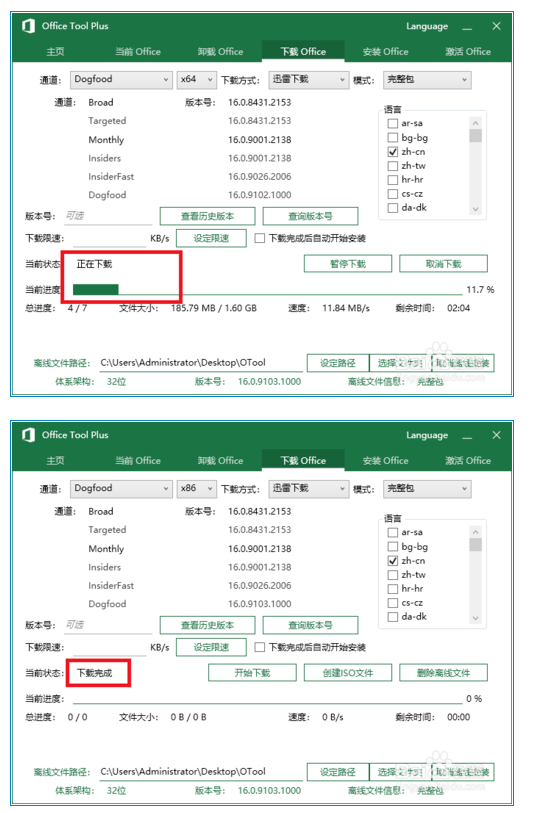Click 暂停下载 button
Image resolution: width=549 pixels, height=813 pixels.
[x=348, y=264]
